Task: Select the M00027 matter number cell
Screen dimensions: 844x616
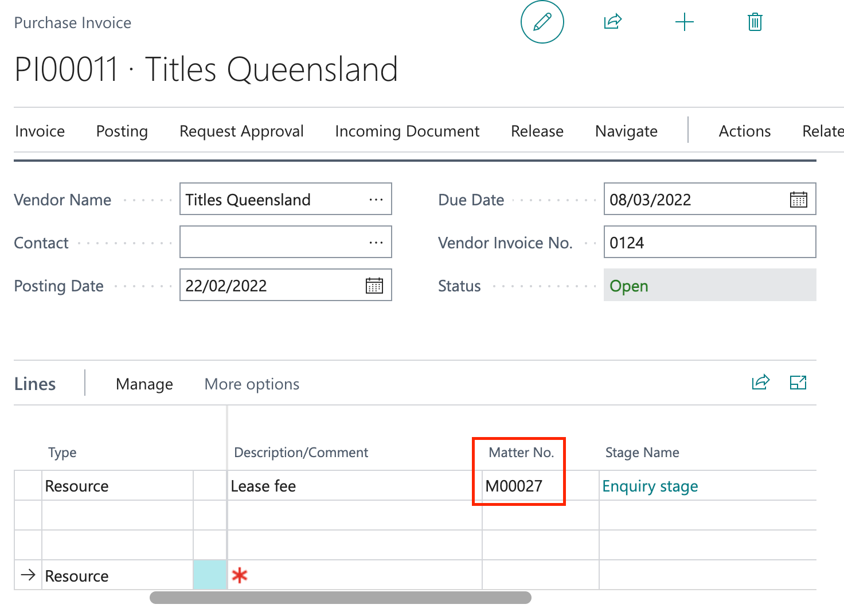Action: pos(541,486)
